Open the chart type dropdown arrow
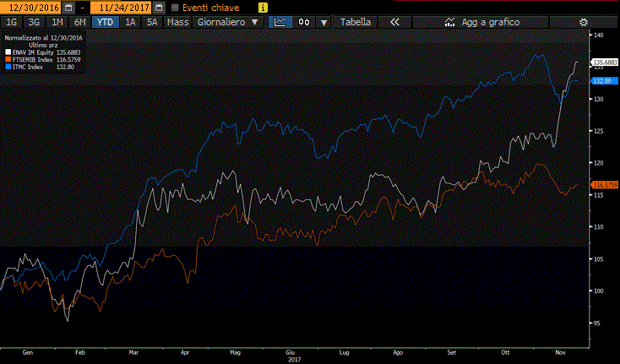 click(x=324, y=23)
